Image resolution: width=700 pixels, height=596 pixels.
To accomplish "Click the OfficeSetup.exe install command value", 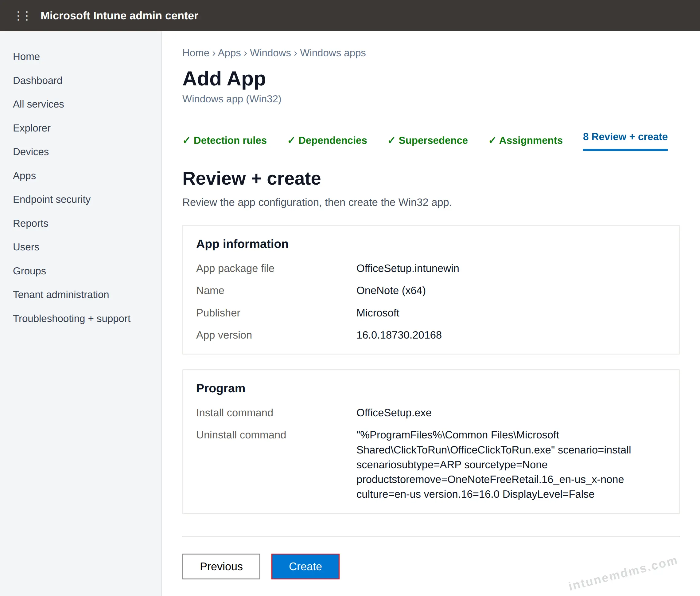I will click(x=394, y=413).
